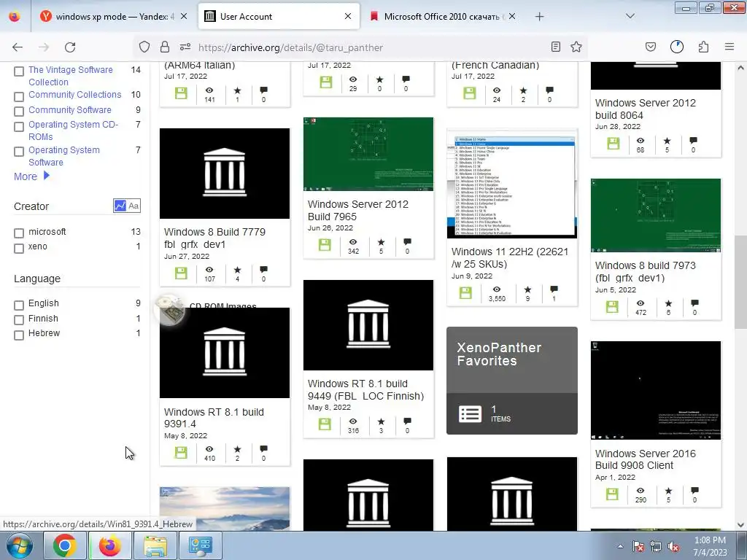Click muted volume tray icon
This screenshot has height=560, width=747.
pos(673,546)
